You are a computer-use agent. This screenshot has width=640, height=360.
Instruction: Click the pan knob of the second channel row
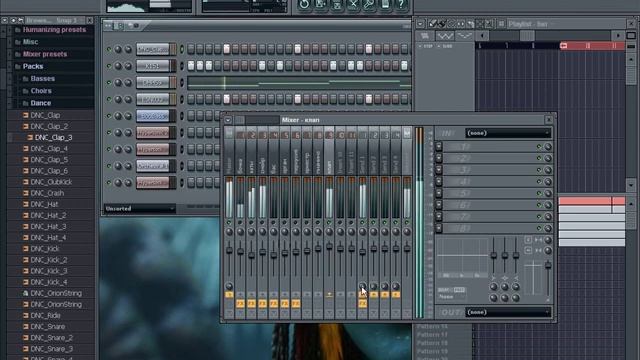pyautogui.click(x=118, y=66)
